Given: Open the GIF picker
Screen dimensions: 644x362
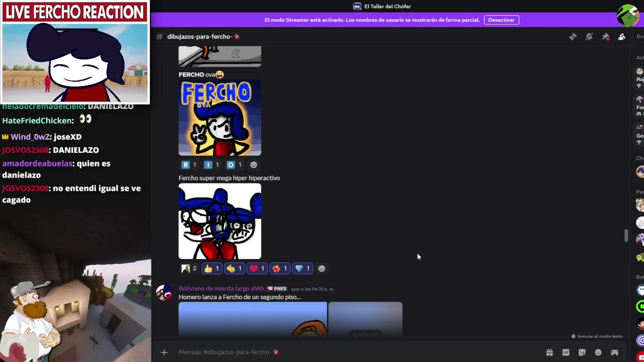Looking at the screenshot, I should click(566, 352).
